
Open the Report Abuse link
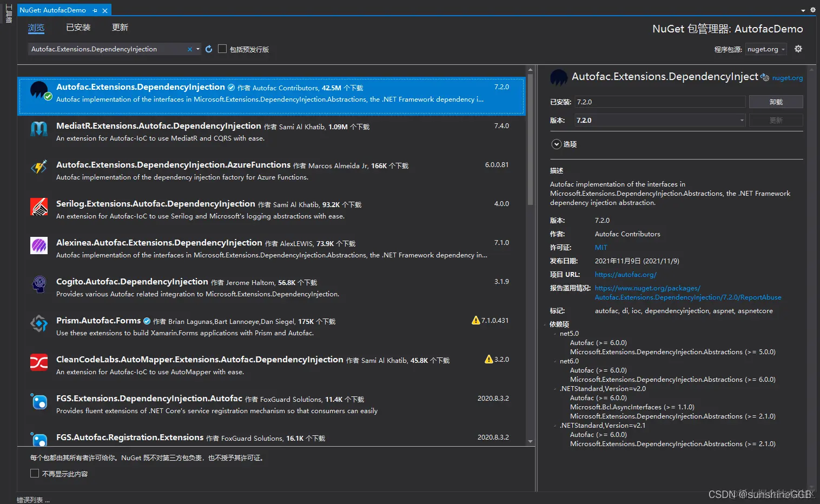click(688, 293)
